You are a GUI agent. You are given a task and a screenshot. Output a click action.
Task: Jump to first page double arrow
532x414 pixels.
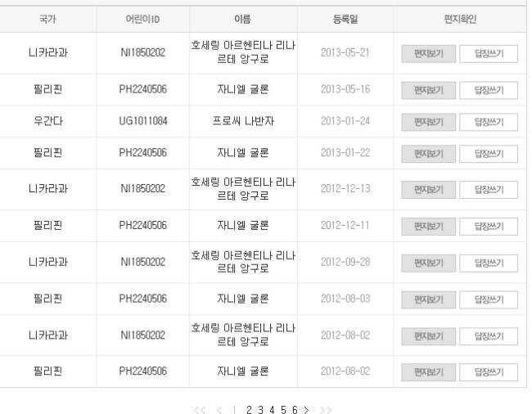[x=199, y=410]
